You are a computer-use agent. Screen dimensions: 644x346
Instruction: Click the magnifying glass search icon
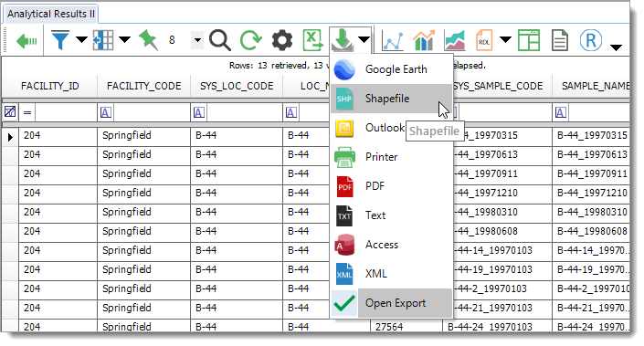point(220,40)
